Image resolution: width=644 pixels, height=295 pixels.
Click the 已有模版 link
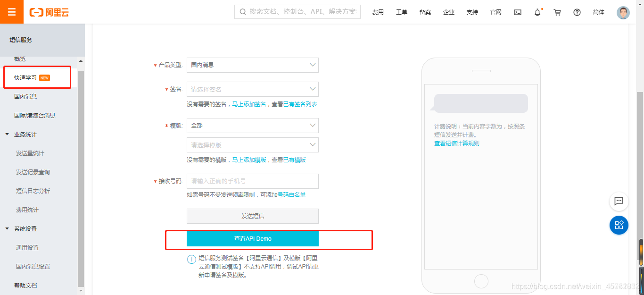point(294,160)
